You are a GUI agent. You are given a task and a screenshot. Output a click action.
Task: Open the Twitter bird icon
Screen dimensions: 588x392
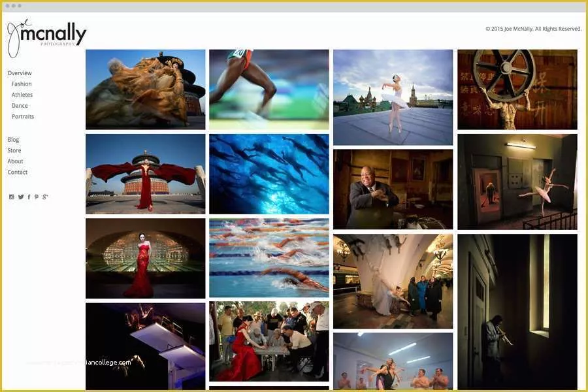(21, 197)
